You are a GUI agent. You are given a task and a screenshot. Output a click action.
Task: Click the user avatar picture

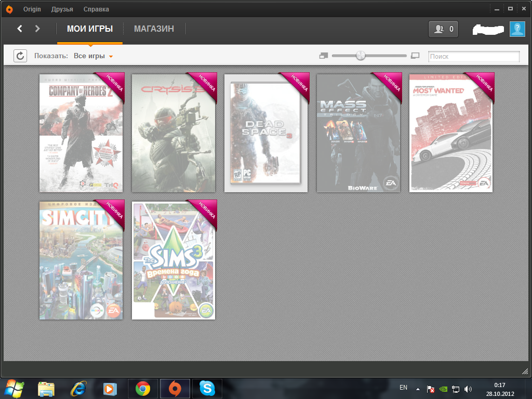pyautogui.click(x=517, y=29)
